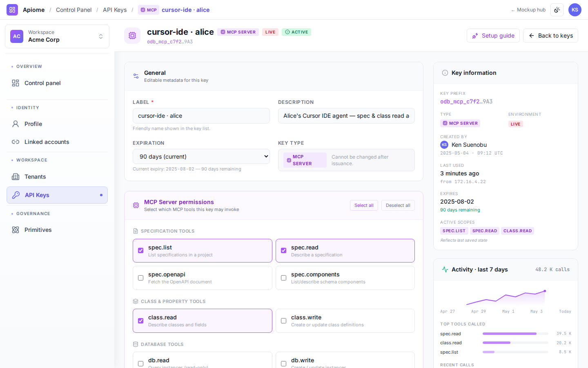This screenshot has height=368, width=588.
Task: Click the SPEC.LIST scope tag
Action: 454,231
